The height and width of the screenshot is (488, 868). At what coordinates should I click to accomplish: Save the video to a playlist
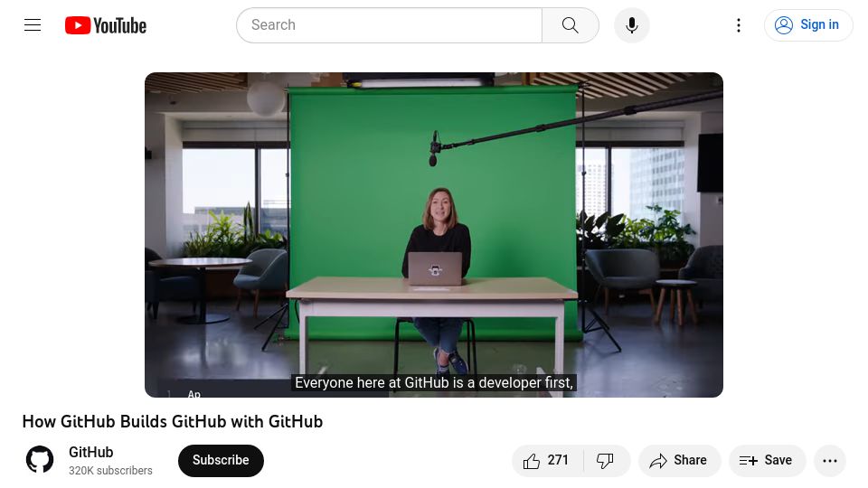click(x=767, y=460)
